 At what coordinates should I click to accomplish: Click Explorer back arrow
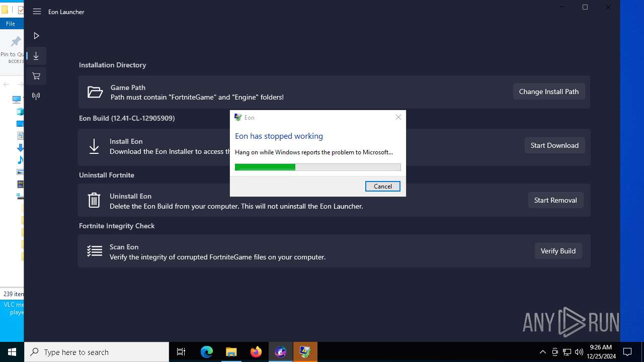[6, 84]
